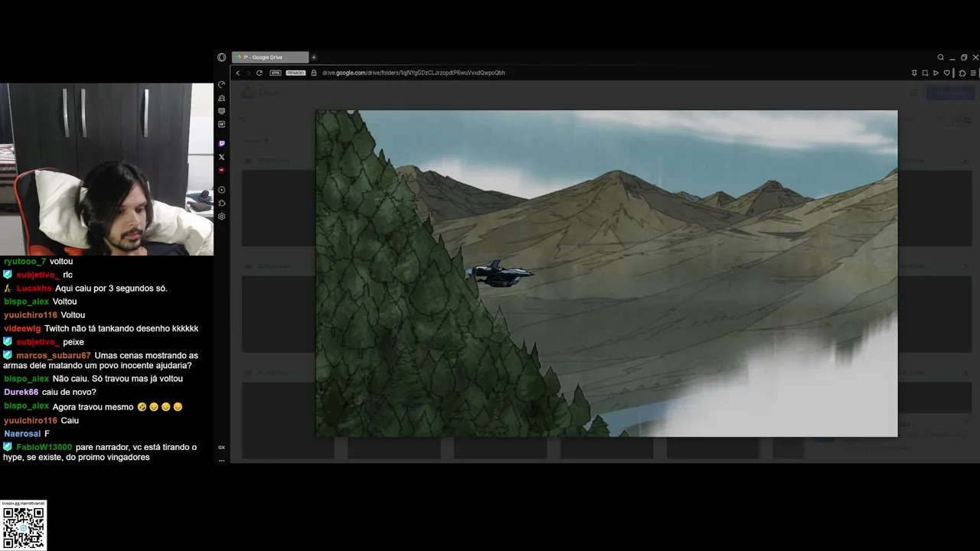Click the drive.google.com address field
980x551 pixels.
click(x=413, y=73)
